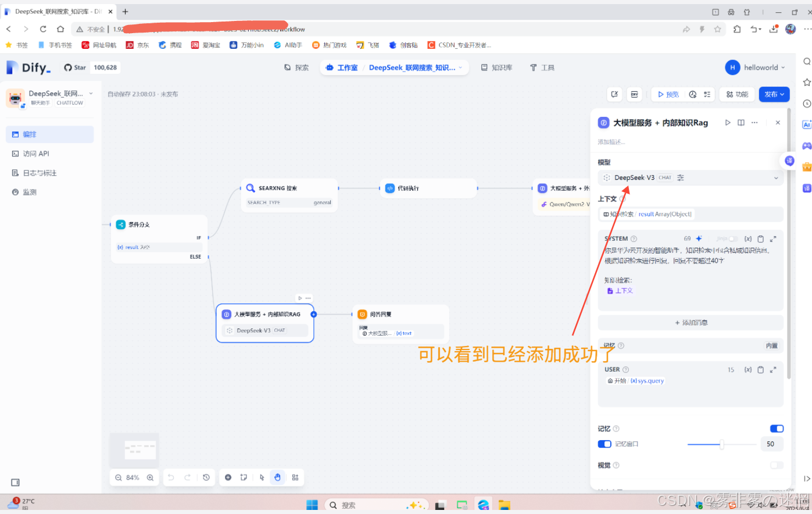The height and width of the screenshot is (514, 812).
Task: Select 访问 API in the sidebar
Action: click(49, 154)
